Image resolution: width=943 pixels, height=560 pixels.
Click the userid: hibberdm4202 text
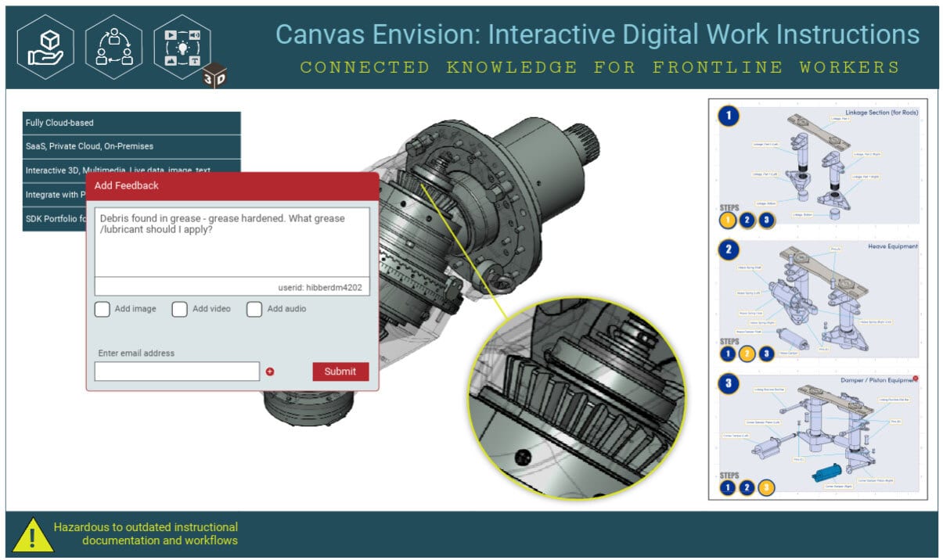click(320, 287)
